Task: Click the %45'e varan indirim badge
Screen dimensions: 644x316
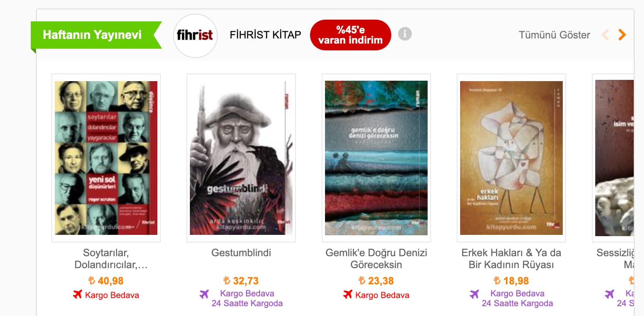Action: [350, 35]
